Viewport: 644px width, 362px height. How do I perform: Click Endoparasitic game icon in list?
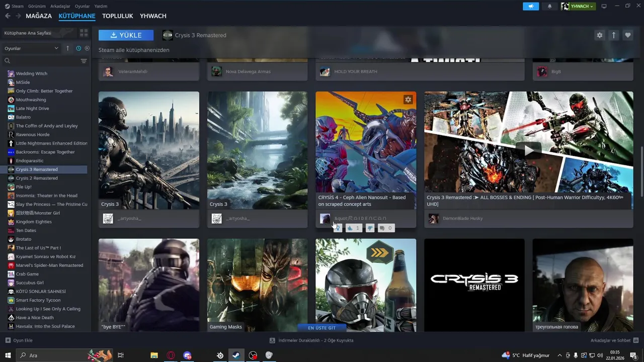coord(11,161)
